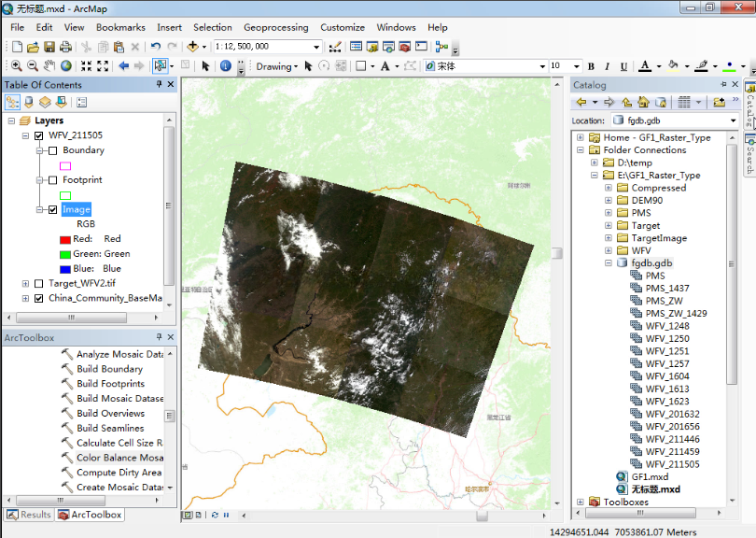Open the Geoprocessing menu
756x538 pixels.
(277, 27)
